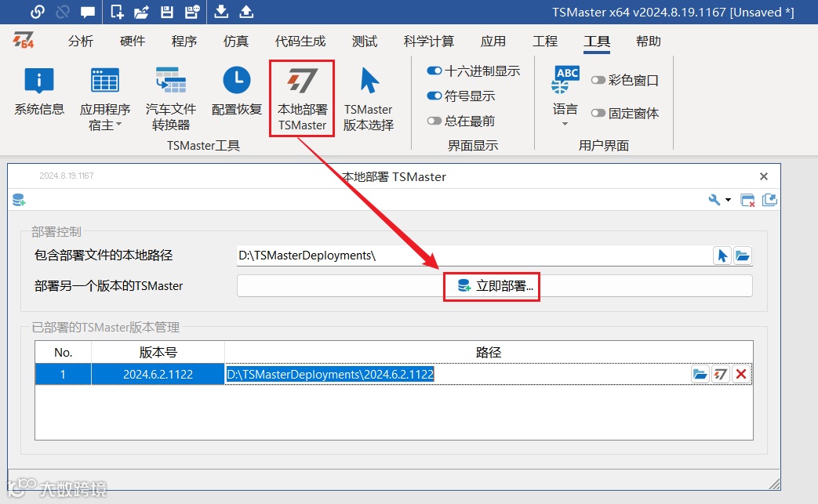The image size is (818, 504).
Task: Click the disconnect broken-link icon
Action: pos(63,12)
